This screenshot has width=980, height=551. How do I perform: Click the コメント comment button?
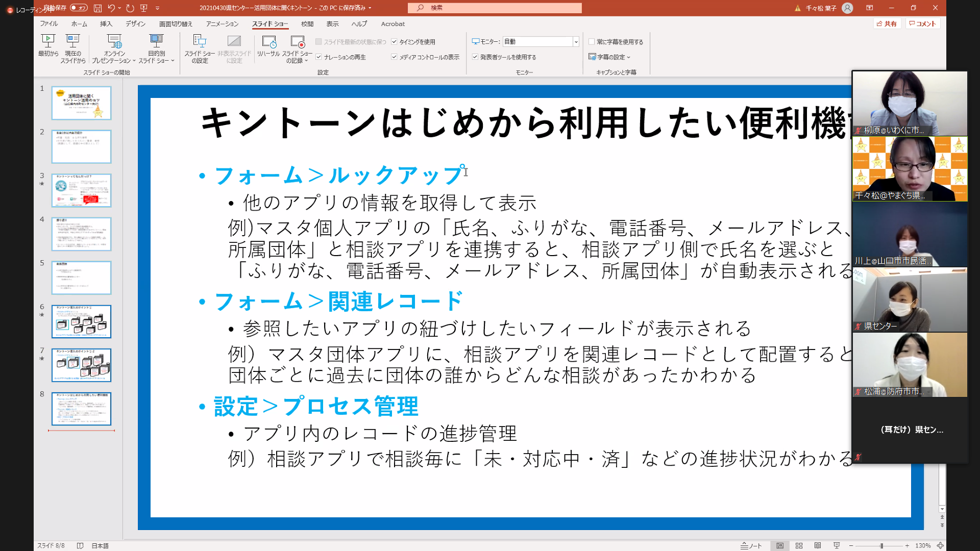[x=922, y=23]
